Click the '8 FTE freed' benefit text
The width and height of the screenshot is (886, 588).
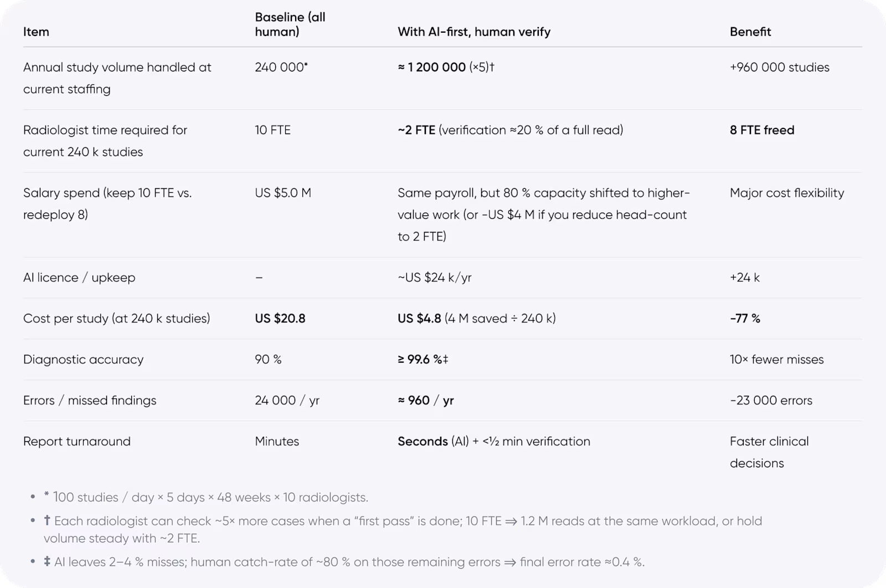(762, 130)
